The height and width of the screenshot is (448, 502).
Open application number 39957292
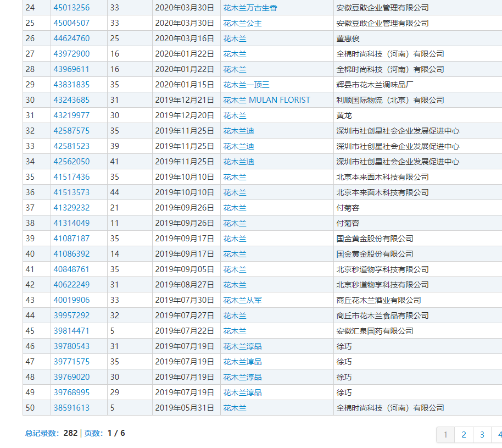click(71, 316)
